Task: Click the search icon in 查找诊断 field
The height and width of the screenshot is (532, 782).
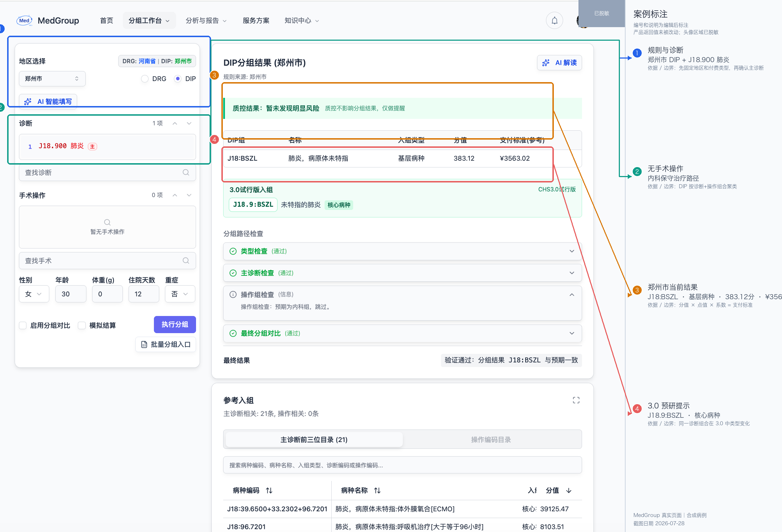Action: click(186, 172)
